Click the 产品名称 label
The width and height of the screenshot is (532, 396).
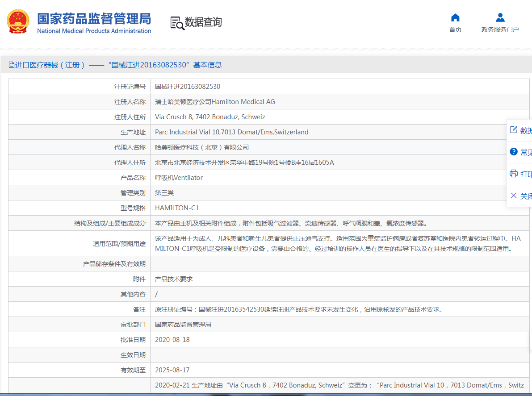[x=133, y=178]
